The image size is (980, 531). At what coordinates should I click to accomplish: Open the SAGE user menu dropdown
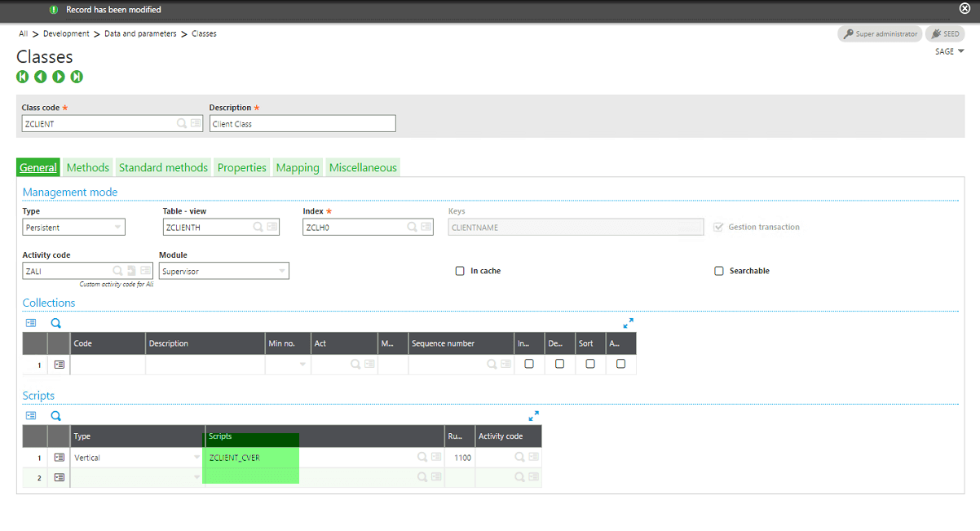click(950, 51)
